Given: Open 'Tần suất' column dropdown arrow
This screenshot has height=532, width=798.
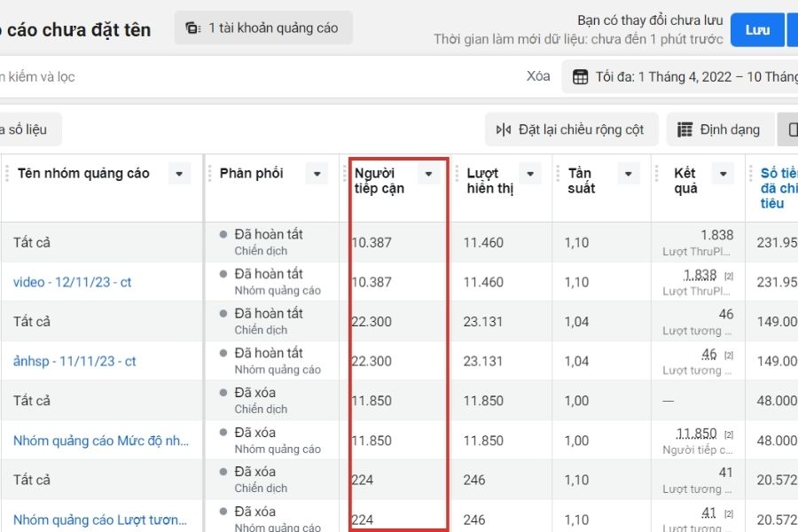Looking at the screenshot, I should 629,174.
